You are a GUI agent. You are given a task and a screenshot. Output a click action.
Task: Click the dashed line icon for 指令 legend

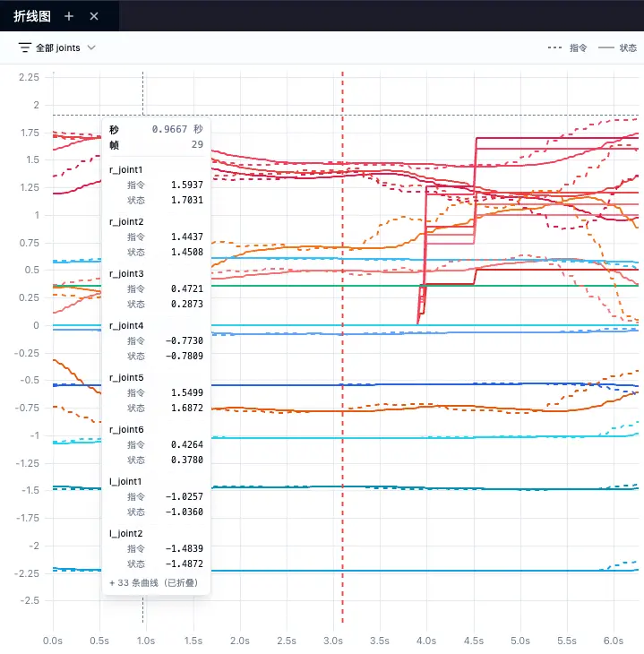coord(555,47)
